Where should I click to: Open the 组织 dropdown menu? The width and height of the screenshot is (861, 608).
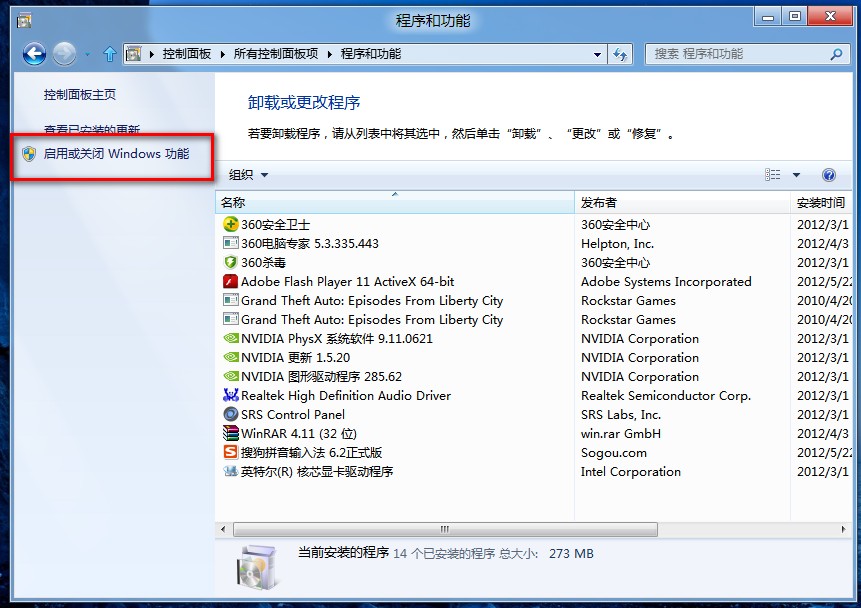[x=248, y=175]
